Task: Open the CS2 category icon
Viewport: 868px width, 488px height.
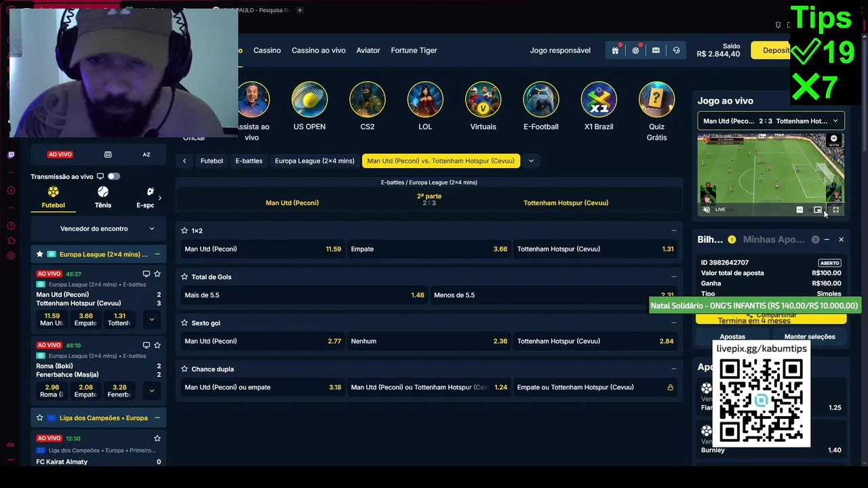Action: point(367,100)
